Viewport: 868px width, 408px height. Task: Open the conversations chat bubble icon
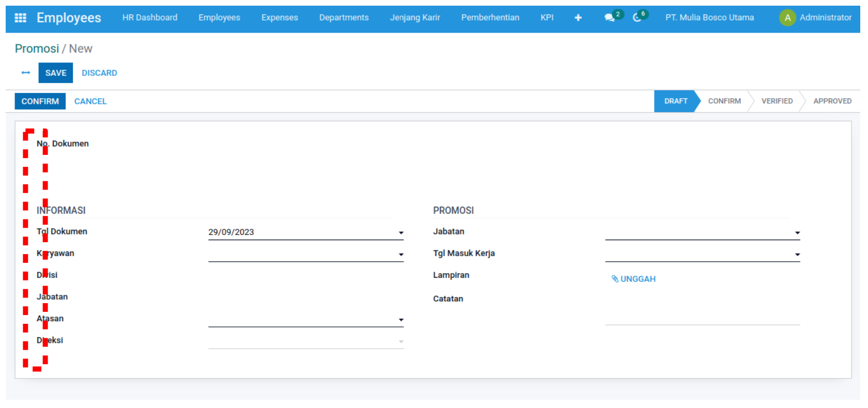(610, 18)
